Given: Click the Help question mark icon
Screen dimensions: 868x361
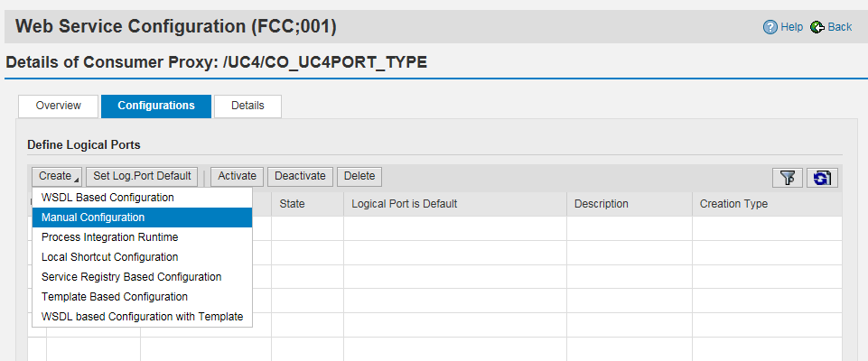Looking at the screenshot, I should [770, 27].
